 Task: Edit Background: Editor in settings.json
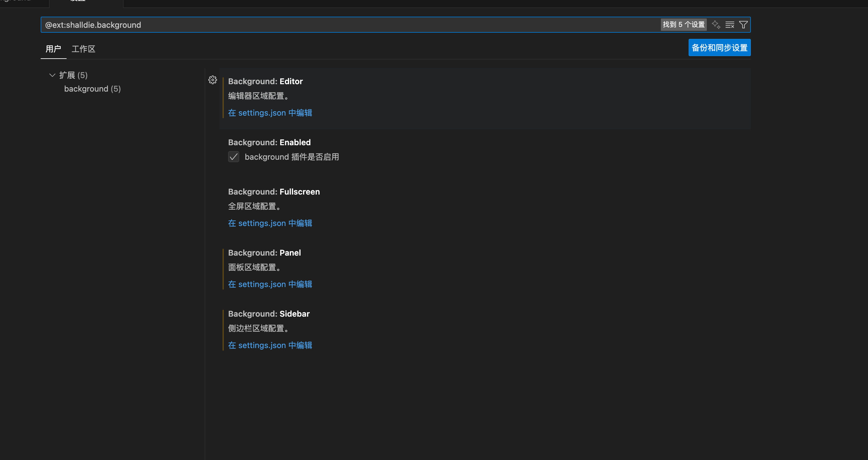[270, 113]
